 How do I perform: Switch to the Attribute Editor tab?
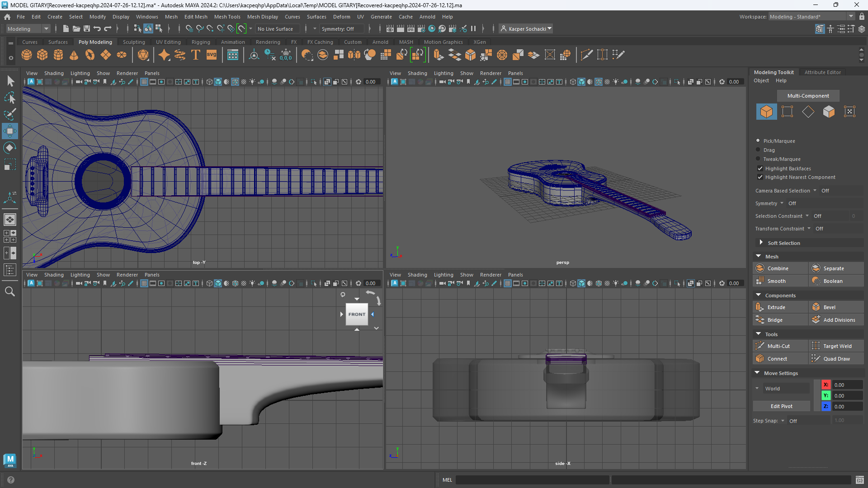(822, 72)
